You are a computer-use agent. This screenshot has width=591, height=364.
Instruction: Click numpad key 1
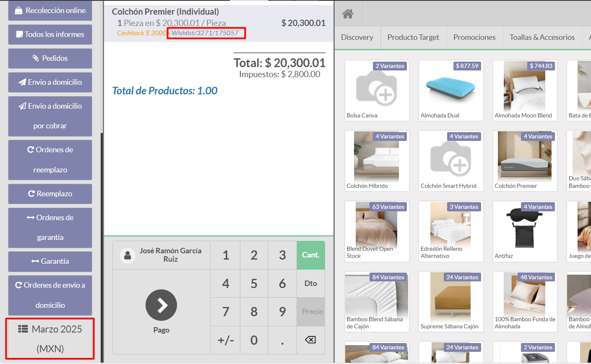[226, 255]
